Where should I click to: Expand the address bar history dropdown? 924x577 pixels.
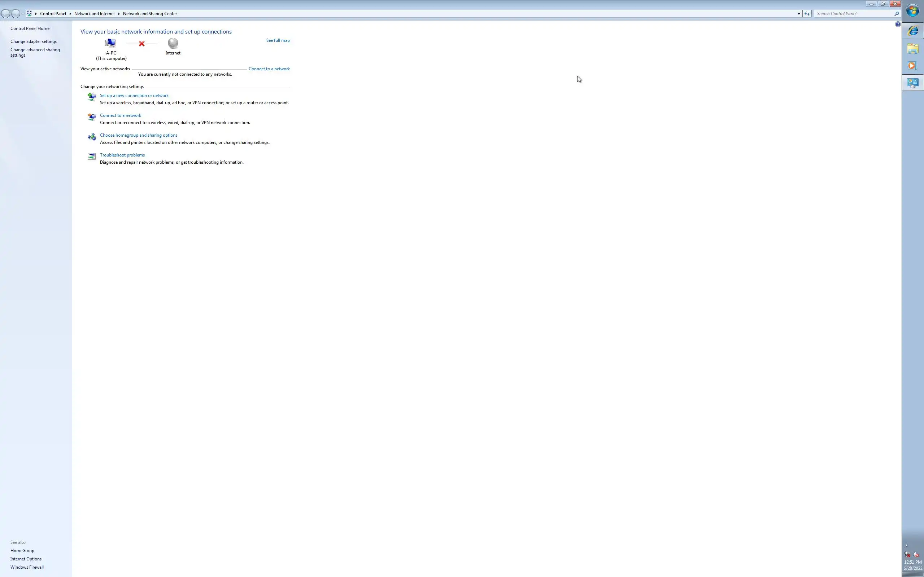point(798,14)
